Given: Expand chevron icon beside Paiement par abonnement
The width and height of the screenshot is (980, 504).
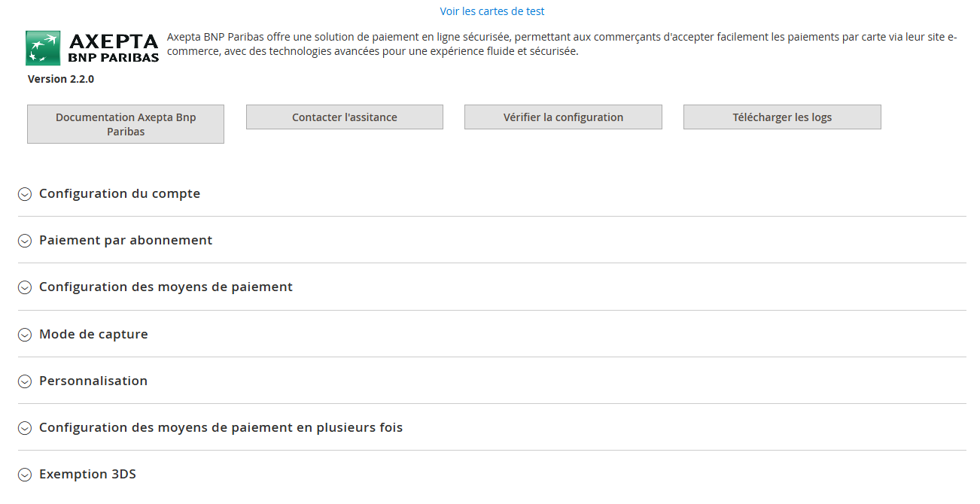Looking at the screenshot, I should 25,241.
